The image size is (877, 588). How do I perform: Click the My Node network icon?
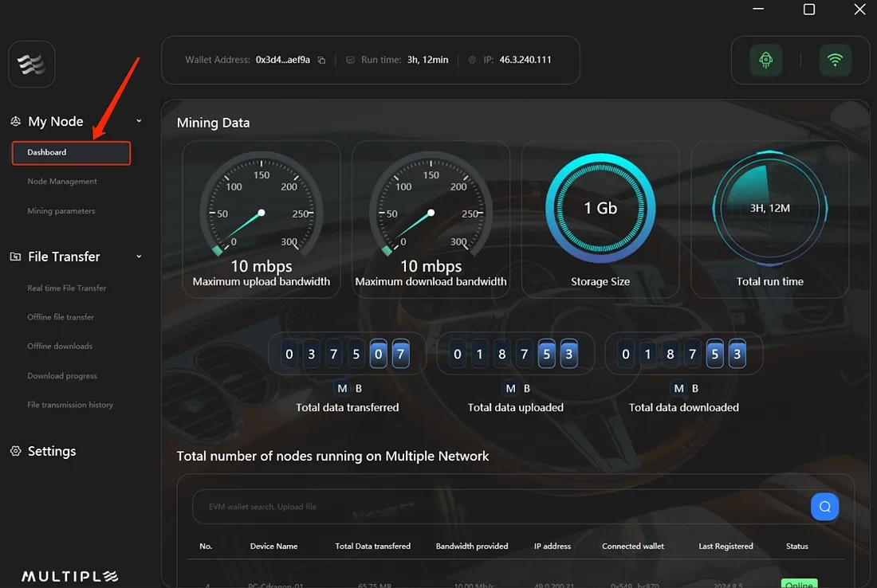(x=15, y=121)
